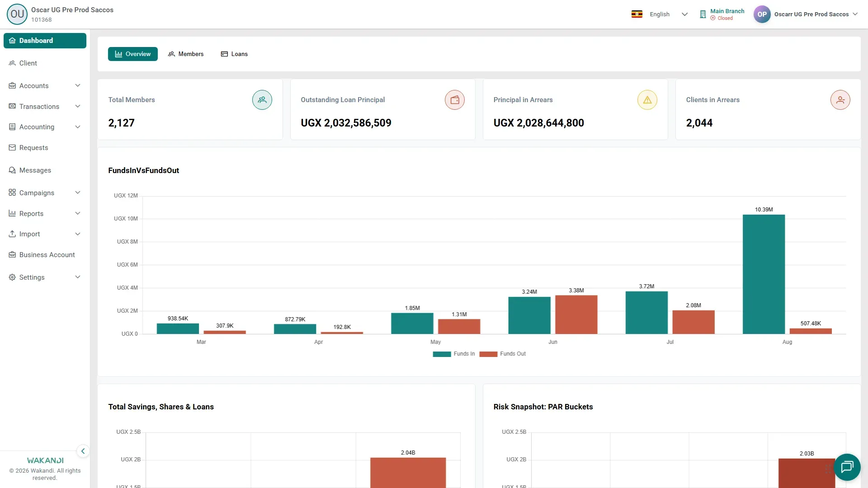The height and width of the screenshot is (488, 868).
Task: Switch to the Members tab
Action: point(186,54)
